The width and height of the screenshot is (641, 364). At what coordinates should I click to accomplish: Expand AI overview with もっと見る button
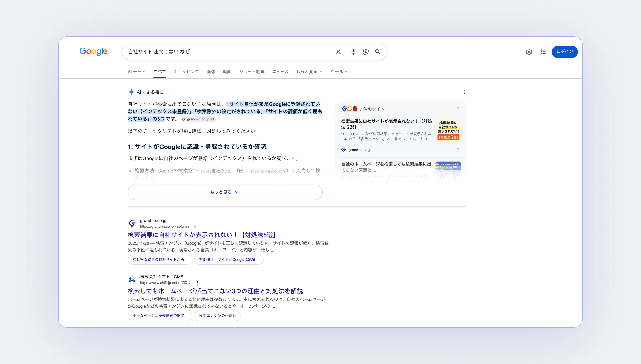(225, 192)
